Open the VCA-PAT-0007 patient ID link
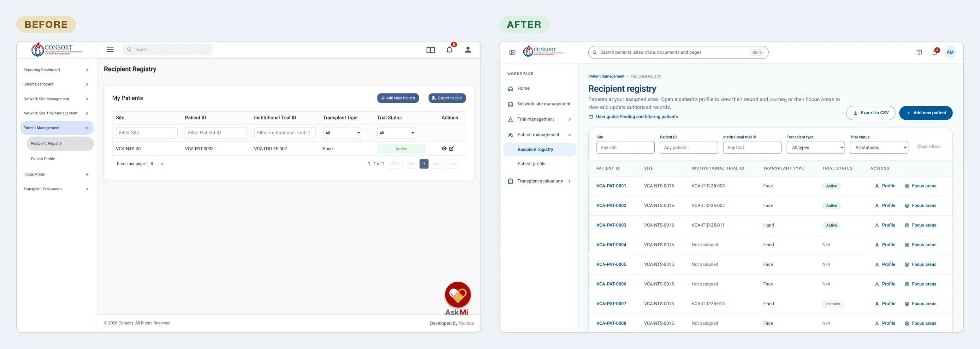 (x=611, y=304)
